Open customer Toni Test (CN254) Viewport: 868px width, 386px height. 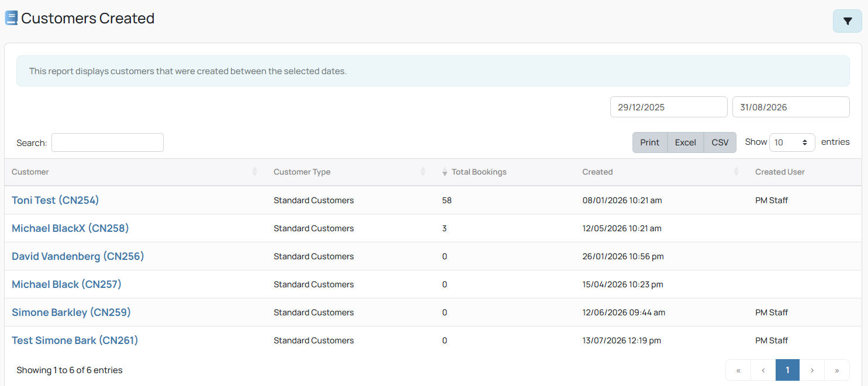tap(56, 200)
